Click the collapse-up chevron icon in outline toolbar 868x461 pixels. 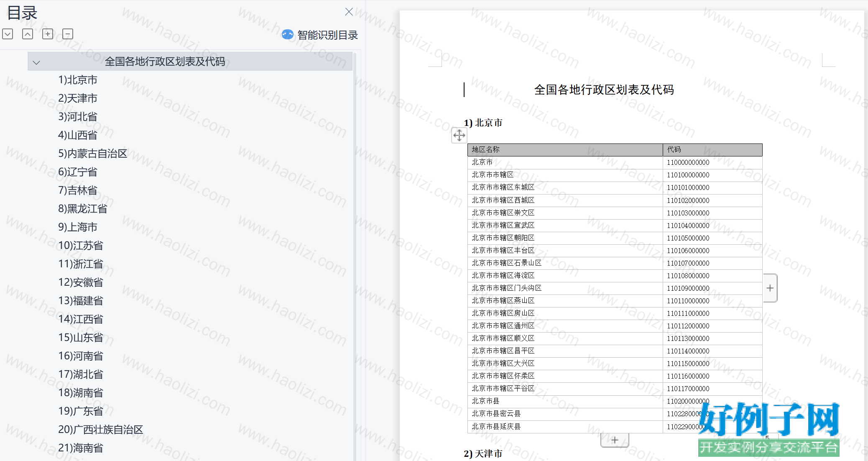point(28,34)
